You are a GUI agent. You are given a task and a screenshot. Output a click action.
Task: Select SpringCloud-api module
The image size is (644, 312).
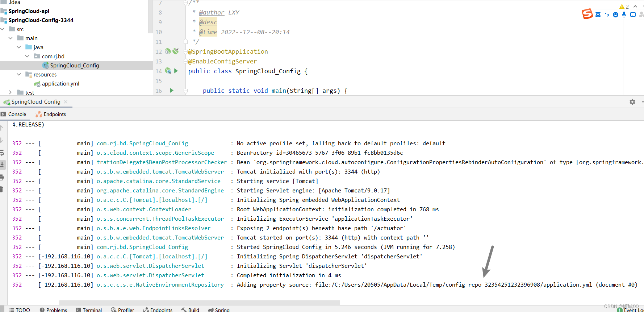tap(29, 11)
